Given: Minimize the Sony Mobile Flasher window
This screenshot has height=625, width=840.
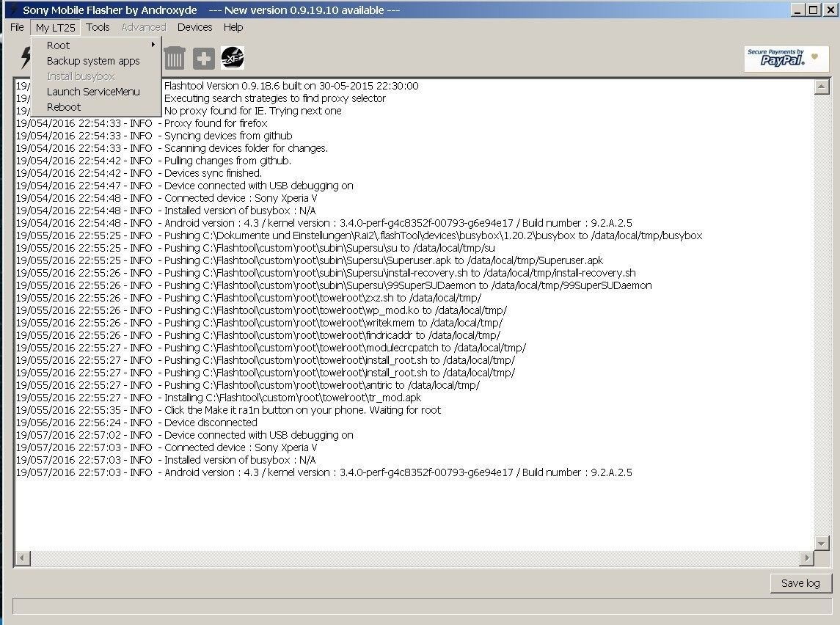Looking at the screenshot, I should [797, 10].
